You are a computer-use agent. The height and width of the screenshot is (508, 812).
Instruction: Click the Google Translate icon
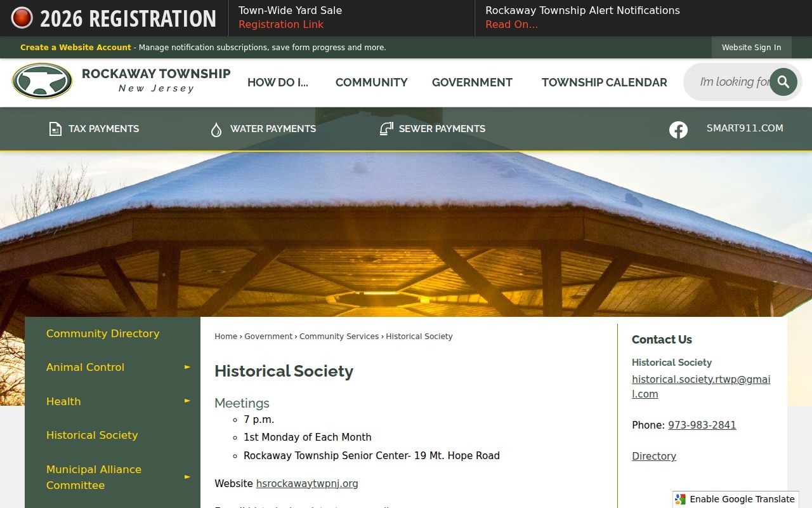click(681, 499)
